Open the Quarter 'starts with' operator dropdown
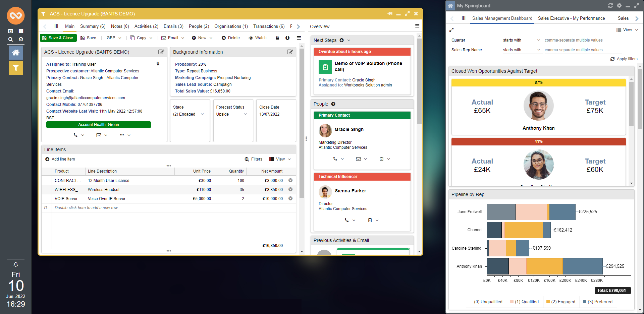 click(521, 40)
